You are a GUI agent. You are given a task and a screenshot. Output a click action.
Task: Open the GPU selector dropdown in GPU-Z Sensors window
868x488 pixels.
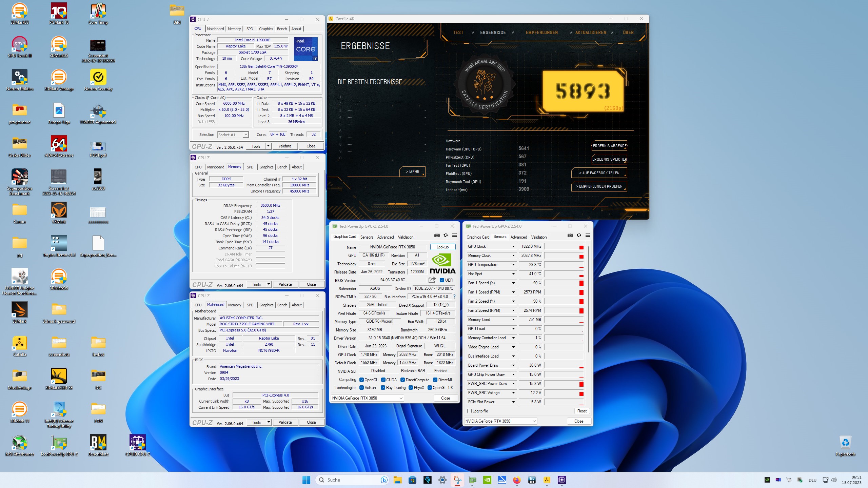click(x=500, y=421)
